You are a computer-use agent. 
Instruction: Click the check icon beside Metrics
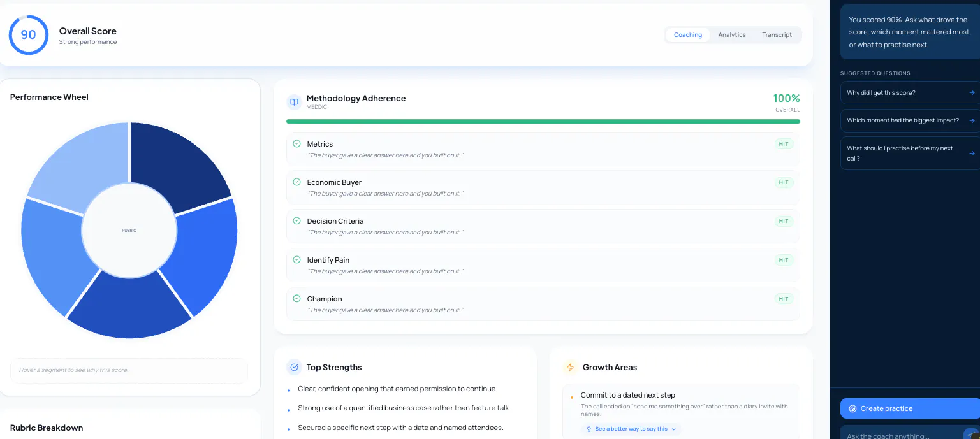[x=296, y=144]
